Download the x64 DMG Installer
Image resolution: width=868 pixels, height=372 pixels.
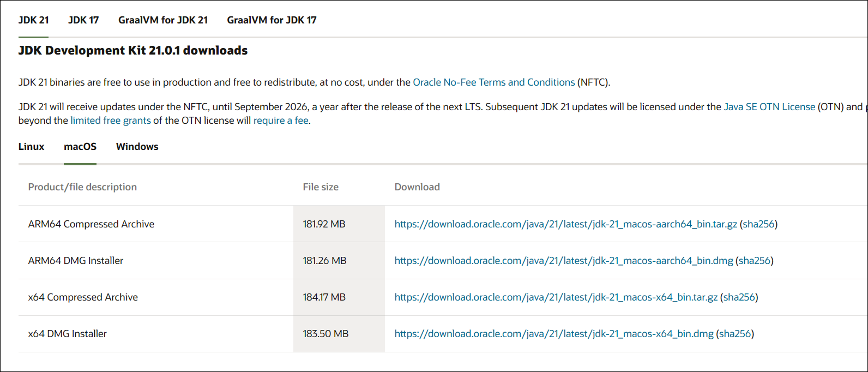click(553, 333)
